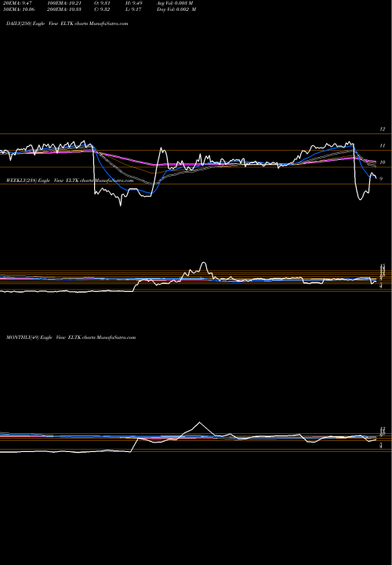
Task: Click the daily chart axis label 11
Action: pos(383,146)
